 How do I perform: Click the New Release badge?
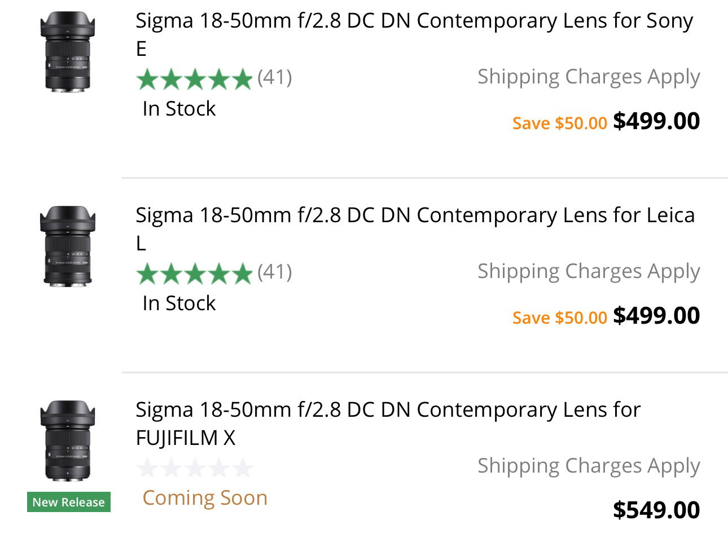pos(69,502)
